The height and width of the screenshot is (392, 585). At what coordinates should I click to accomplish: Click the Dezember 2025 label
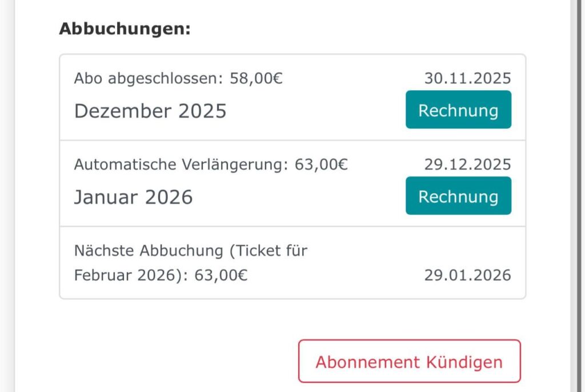click(x=150, y=111)
